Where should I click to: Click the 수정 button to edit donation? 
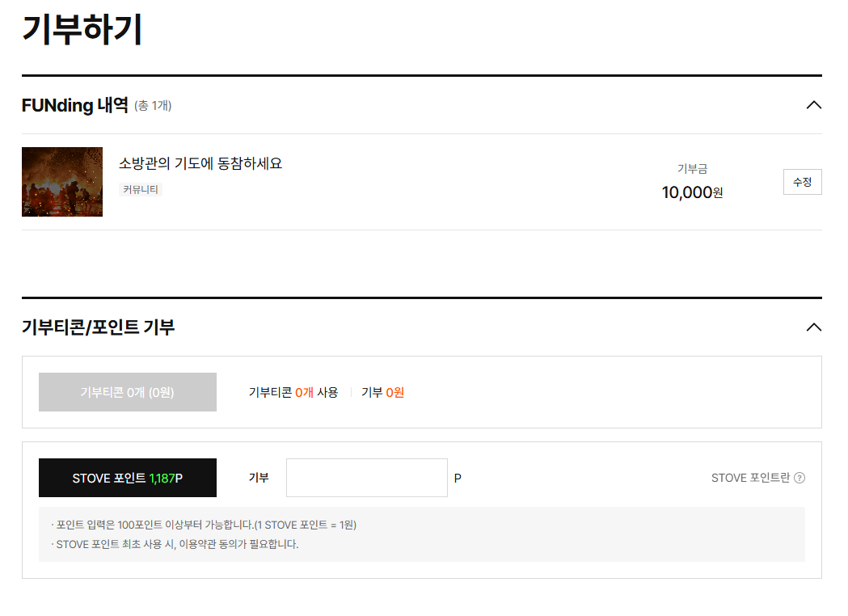pyautogui.click(x=802, y=182)
